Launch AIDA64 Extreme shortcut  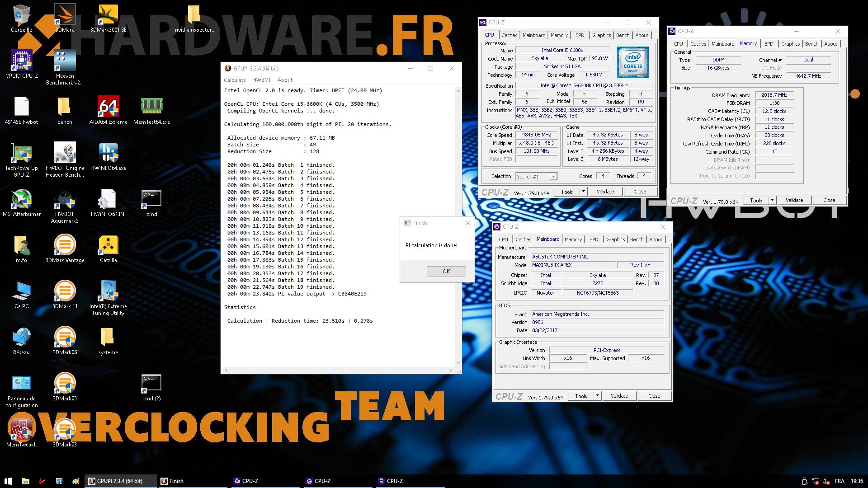[x=108, y=110]
